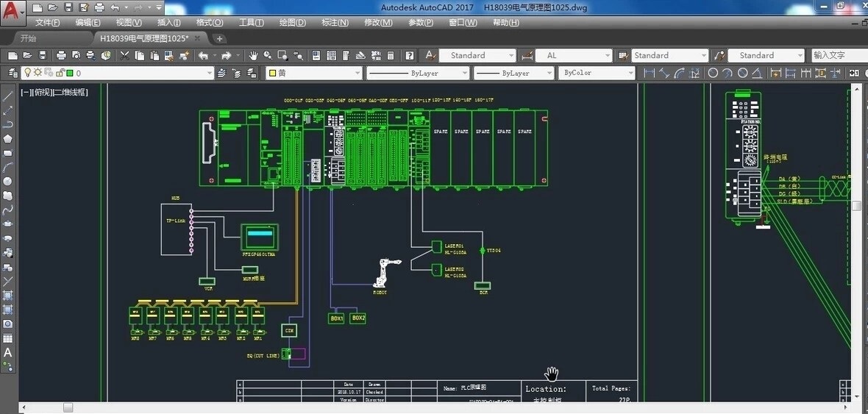Screen dimensions: 868x414
Task: Click Redo arrow in standard toolbar
Action: tap(227, 55)
